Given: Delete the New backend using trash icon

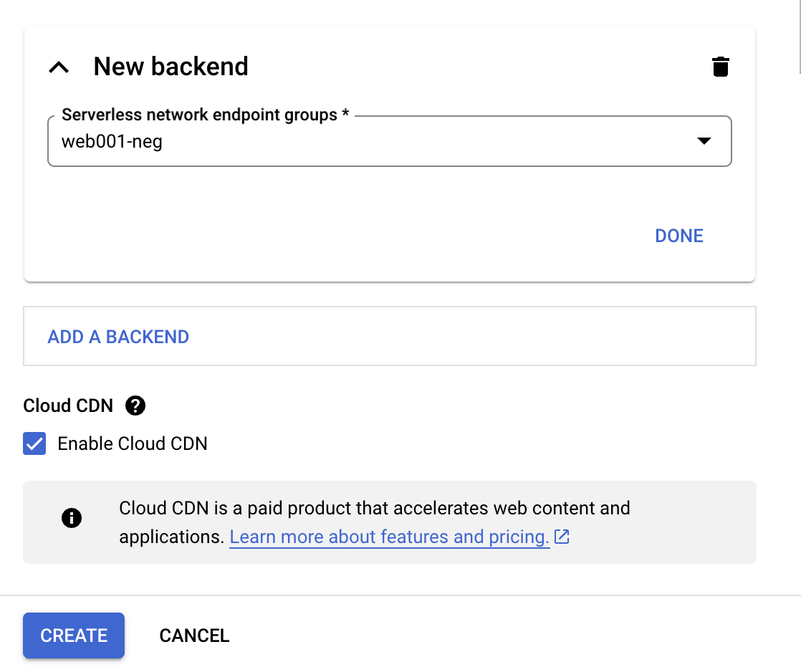Looking at the screenshot, I should 720,67.
